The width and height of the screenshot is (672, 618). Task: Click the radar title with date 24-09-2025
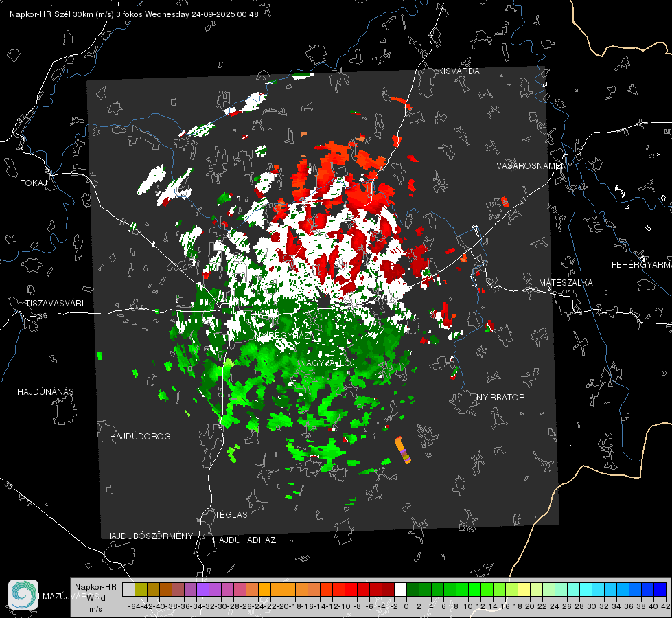click(x=134, y=14)
